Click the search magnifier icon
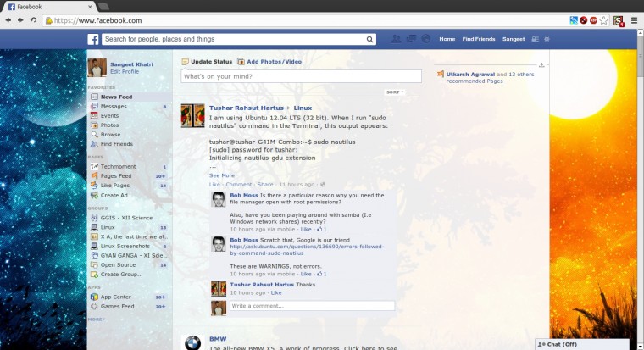Screen dimensions: 644x350 (x=369, y=40)
